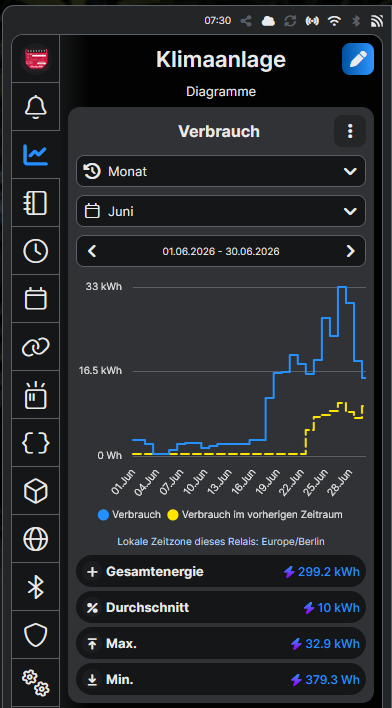The image size is (392, 708).
Task: Open the notifications bell in the sidebar
Action: (x=36, y=107)
